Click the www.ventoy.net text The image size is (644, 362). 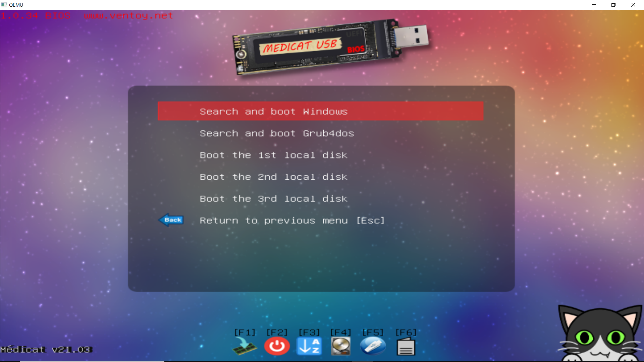[128, 16]
